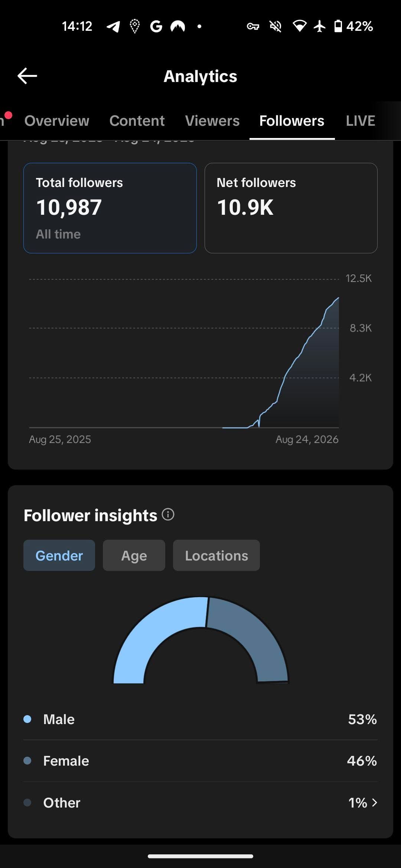
Task: Select the Locations insights filter
Action: point(216,555)
